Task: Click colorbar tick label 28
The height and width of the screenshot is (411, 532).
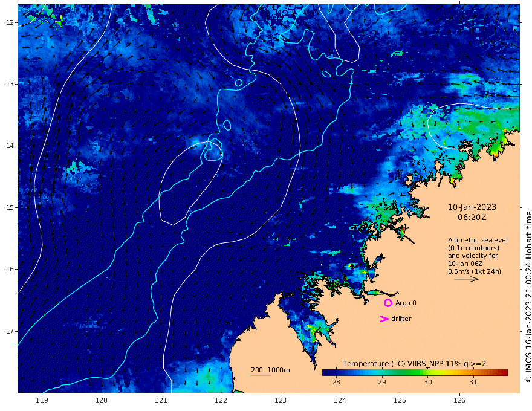Action: tap(336, 382)
